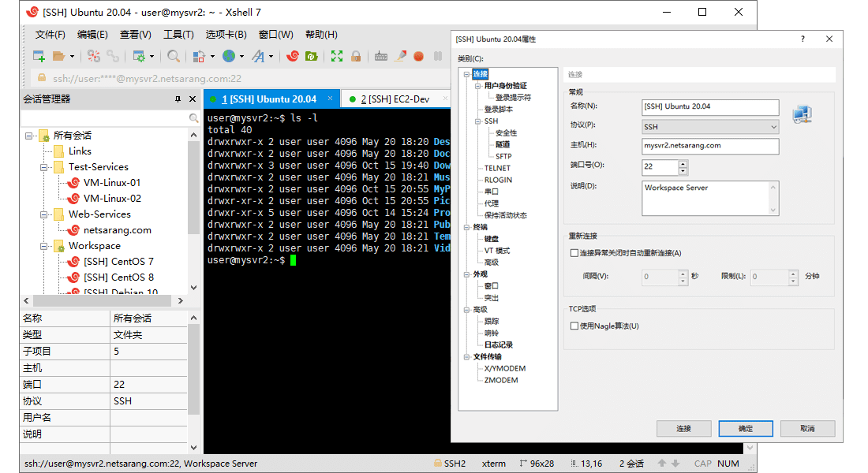The width and height of the screenshot is (868, 473).
Task: Open the 工具 menu
Action: (x=177, y=34)
